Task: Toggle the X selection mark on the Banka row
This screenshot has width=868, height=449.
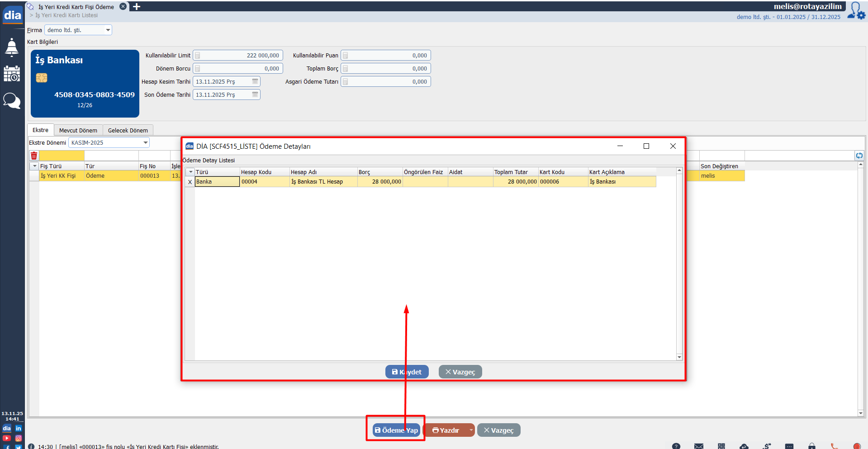Action: [190, 182]
